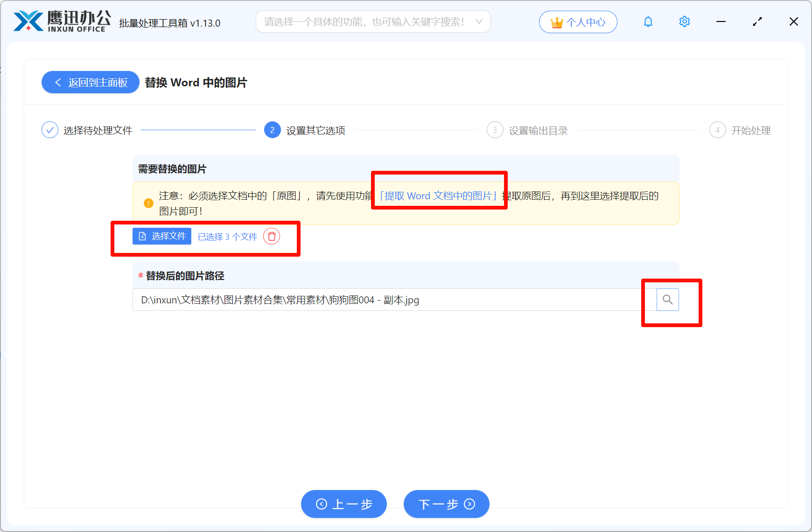Click 下一步 to proceed
The height and width of the screenshot is (532, 812).
[446, 504]
